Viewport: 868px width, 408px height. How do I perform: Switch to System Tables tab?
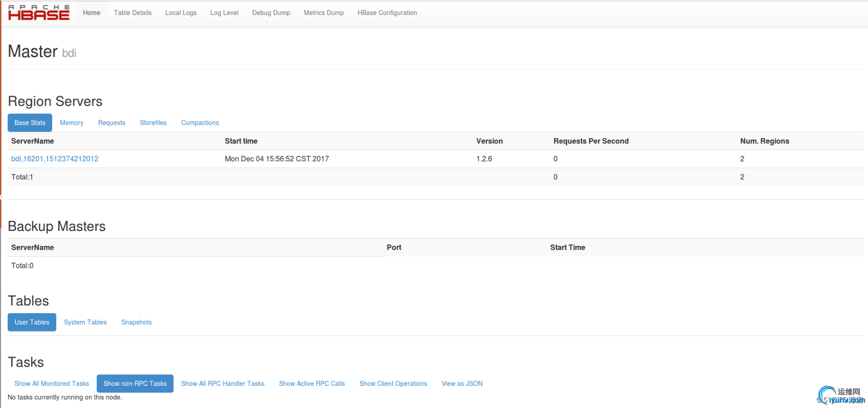pos(85,322)
